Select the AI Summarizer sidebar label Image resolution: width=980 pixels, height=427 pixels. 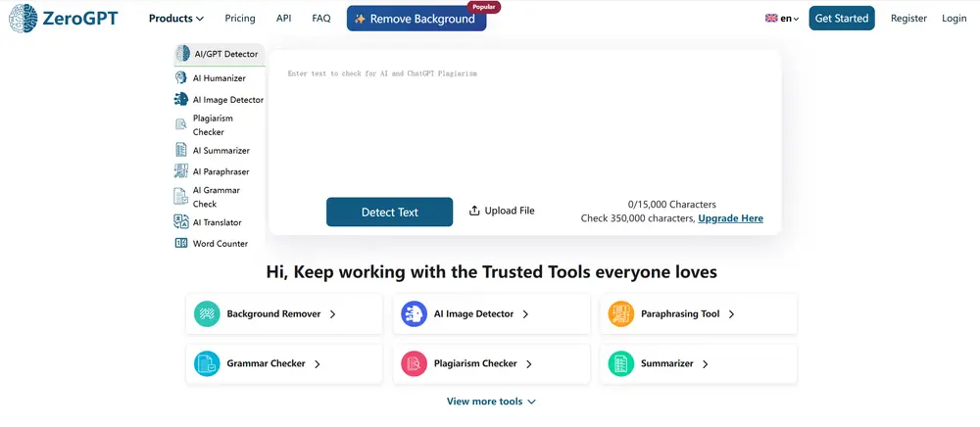(x=221, y=151)
